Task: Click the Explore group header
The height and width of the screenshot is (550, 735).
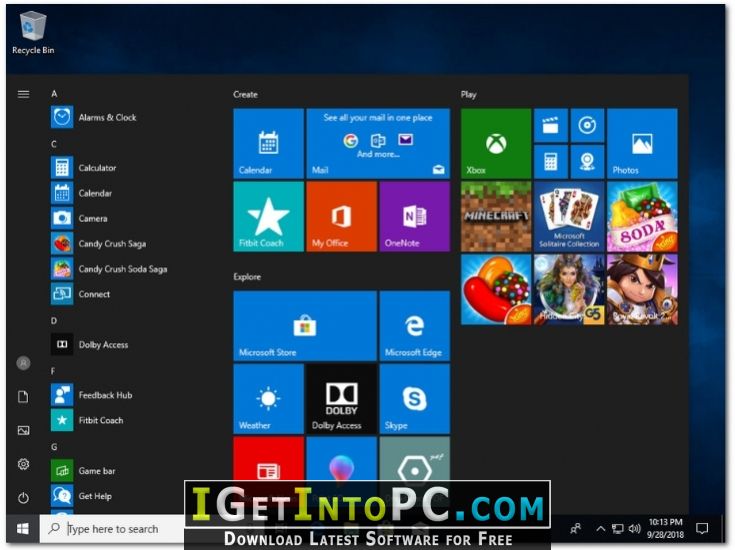Action: [x=247, y=277]
